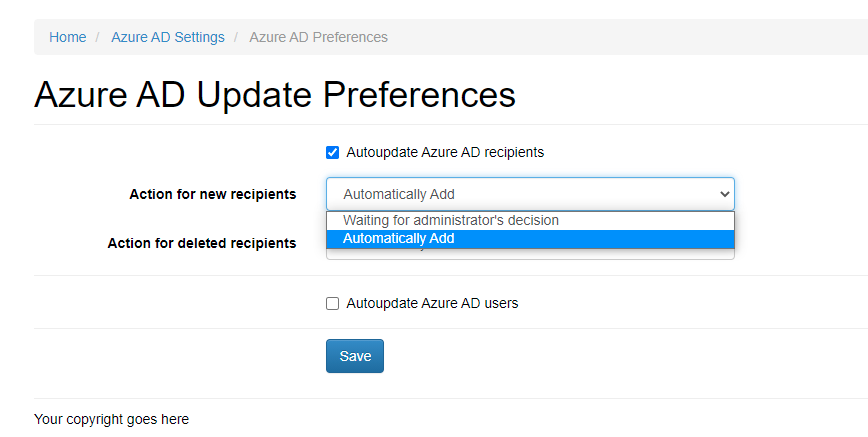Uncheck the Autoupdate Azure AD recipients checkbox
The width and height of the screenshot is (868, 437).
click(333, 153)
